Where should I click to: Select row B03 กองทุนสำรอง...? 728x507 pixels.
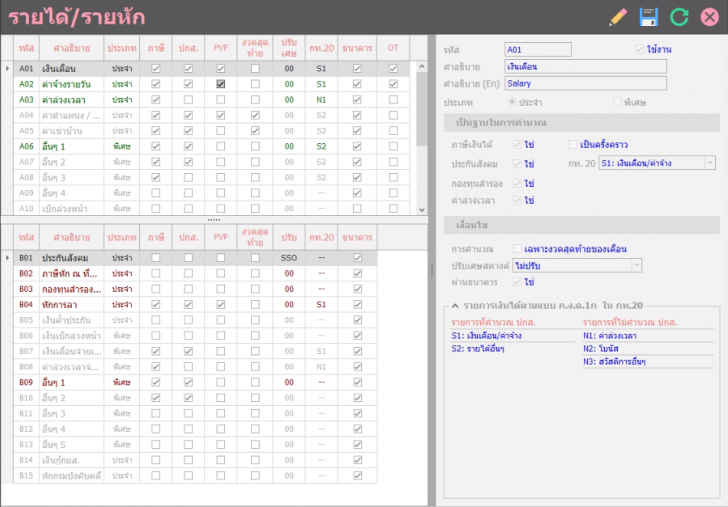tap(195, 289)
